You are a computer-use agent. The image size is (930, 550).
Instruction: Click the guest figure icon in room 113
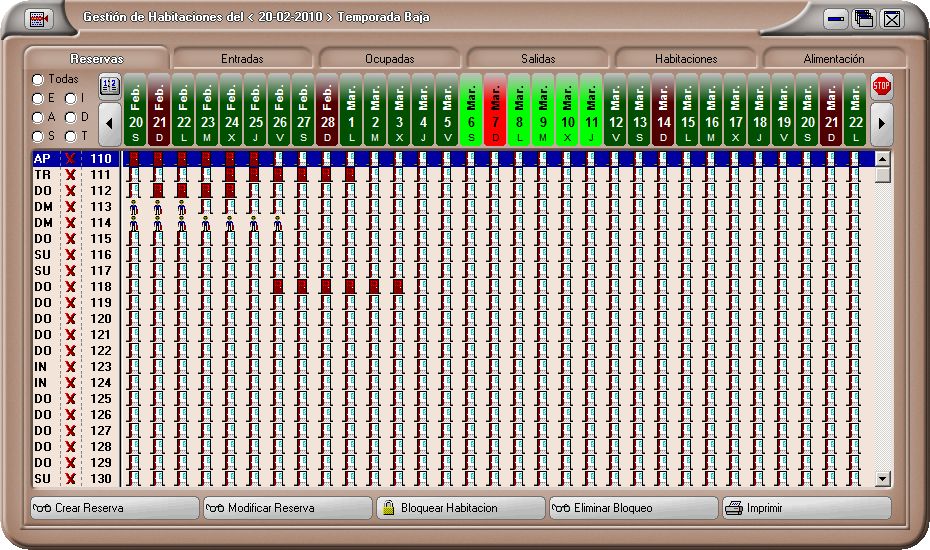(x=134, y=207)
